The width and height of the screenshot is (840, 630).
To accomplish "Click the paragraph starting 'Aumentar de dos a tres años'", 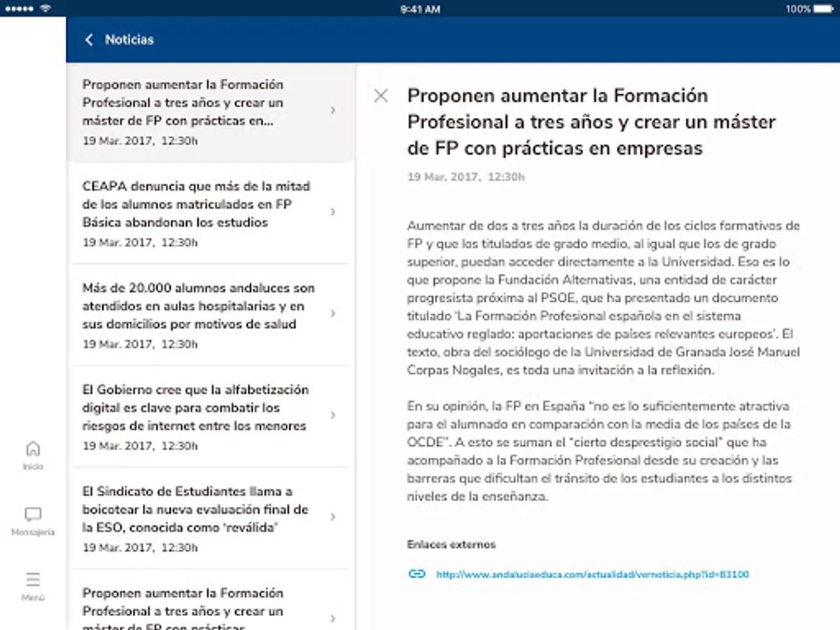I will point(603,298).
